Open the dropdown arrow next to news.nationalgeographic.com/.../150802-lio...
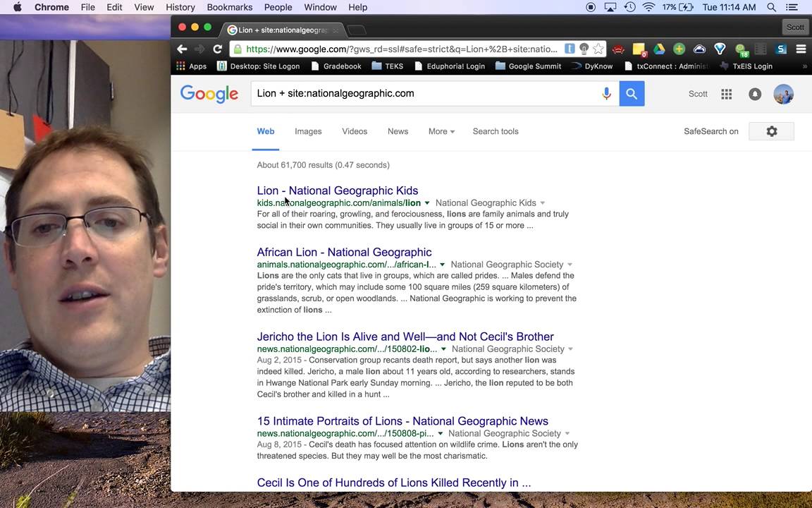 point(443,349)
